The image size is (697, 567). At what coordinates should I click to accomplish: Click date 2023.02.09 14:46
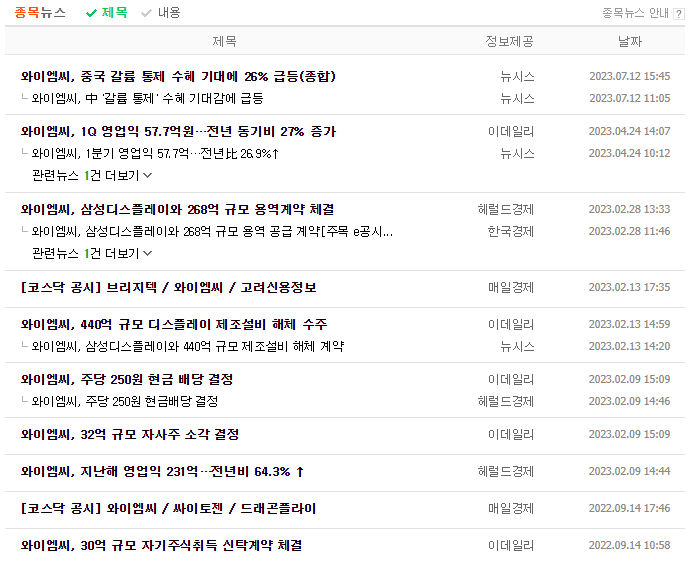tap(629, 401)
